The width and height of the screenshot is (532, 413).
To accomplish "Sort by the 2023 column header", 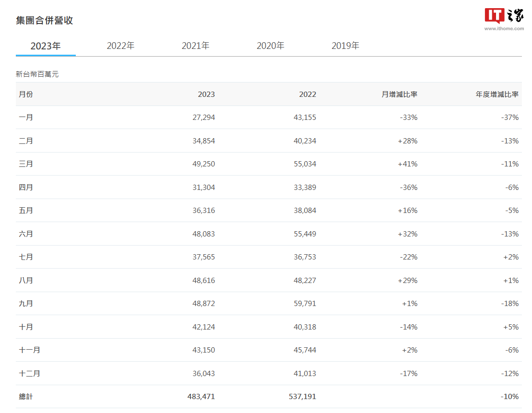I will 206,94.
